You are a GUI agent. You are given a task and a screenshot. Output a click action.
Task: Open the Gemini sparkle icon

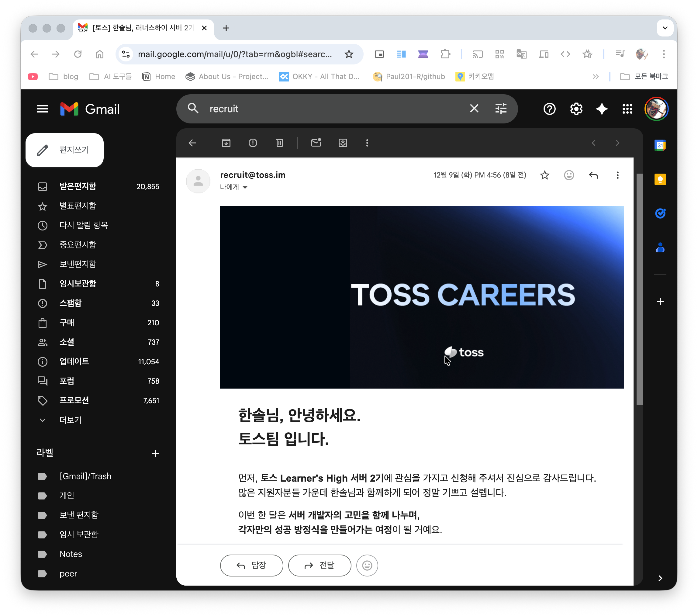click(601, 109)
